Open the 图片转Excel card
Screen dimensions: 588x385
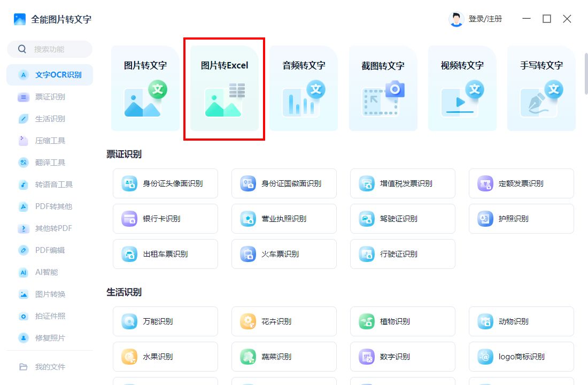coord(225,89)
